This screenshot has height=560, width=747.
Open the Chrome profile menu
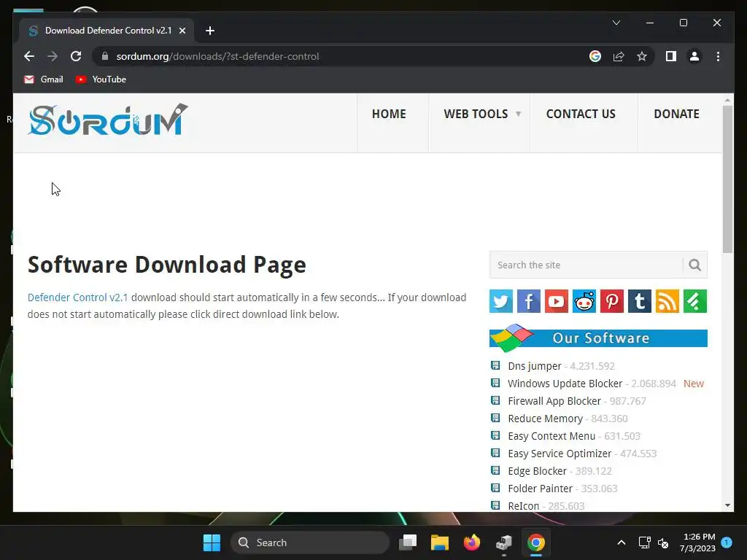(694, 56)
